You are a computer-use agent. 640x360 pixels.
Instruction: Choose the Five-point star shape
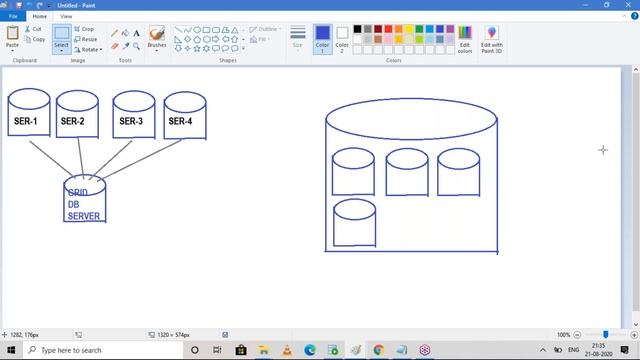197,49
